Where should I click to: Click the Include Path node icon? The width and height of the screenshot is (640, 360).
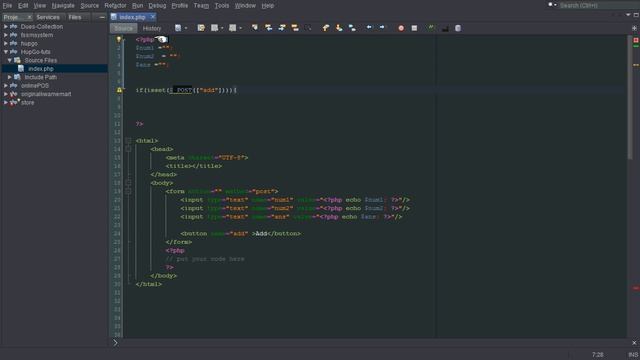tap(17, 77)
